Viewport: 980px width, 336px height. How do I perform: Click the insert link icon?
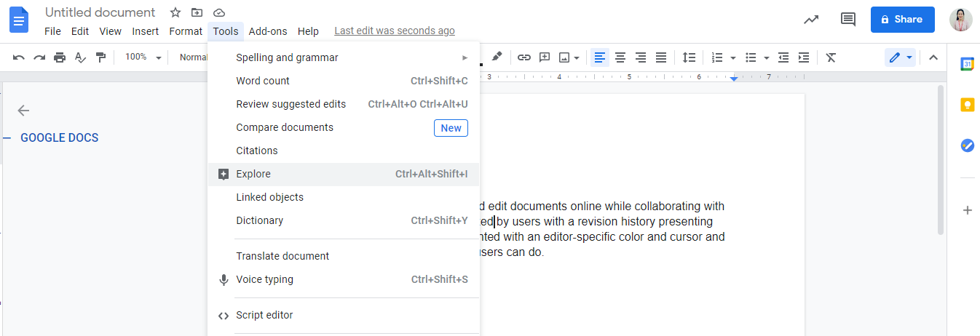(x=524, y=57)
